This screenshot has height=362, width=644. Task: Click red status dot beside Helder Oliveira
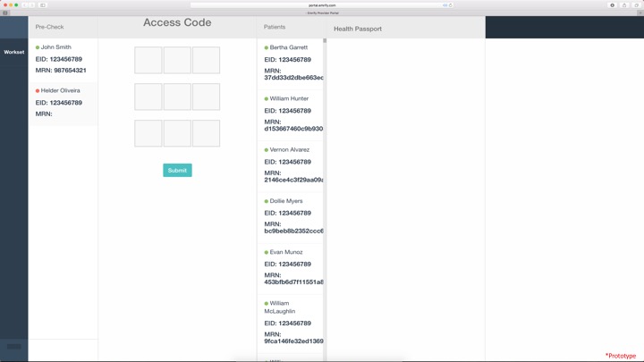tap(38, 91)
